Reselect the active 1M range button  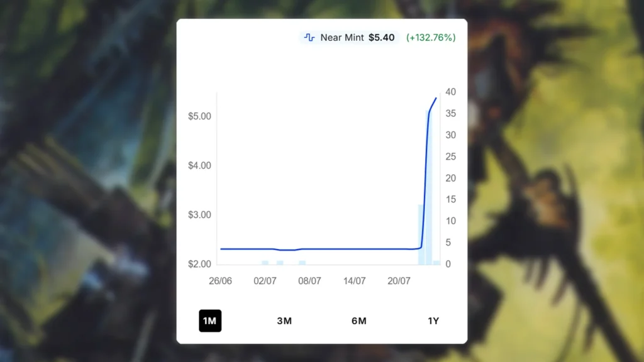211,321
